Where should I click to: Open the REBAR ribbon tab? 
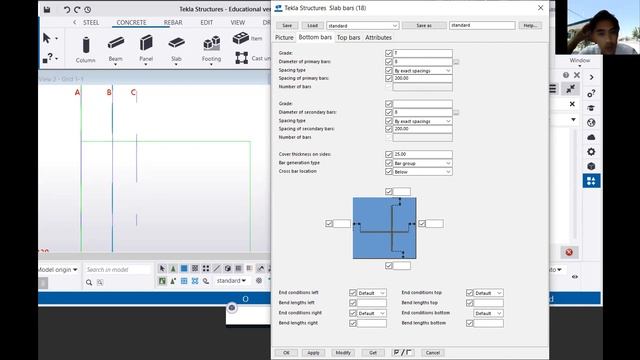(x=173, y=22)
